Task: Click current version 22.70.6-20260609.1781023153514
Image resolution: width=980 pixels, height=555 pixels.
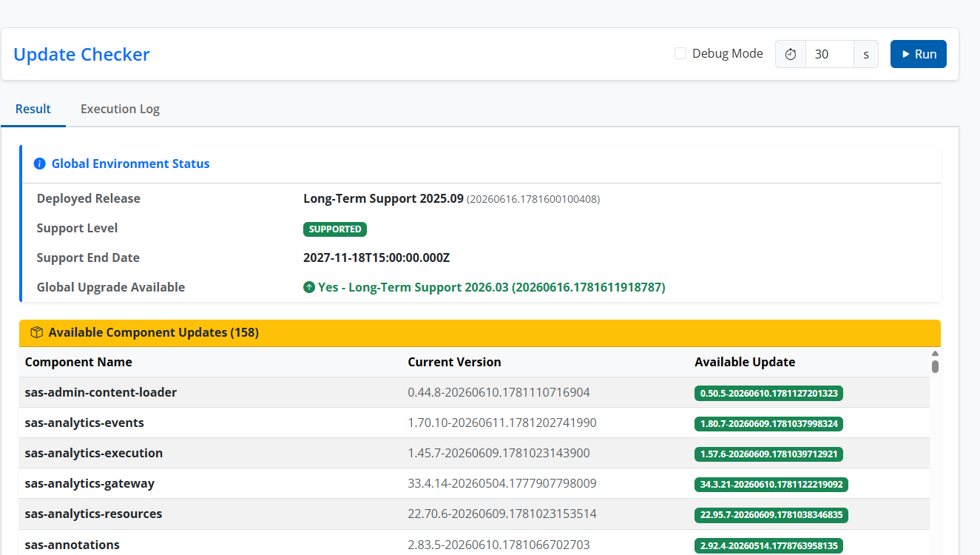Action: [502, 514]
